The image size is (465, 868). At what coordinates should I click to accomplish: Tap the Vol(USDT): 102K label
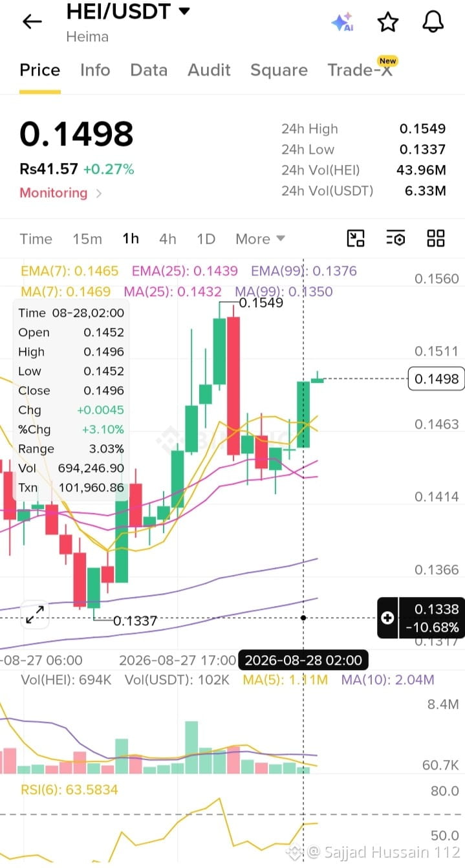[177, 680]
